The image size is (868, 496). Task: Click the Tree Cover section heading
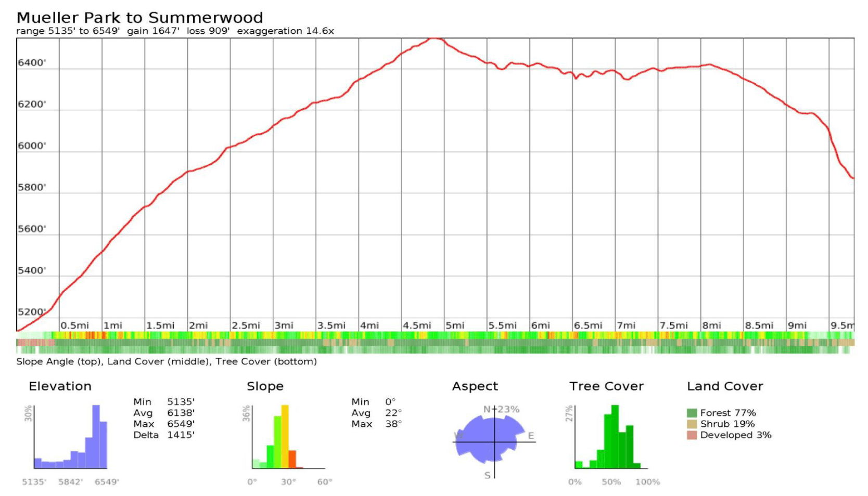607,386
